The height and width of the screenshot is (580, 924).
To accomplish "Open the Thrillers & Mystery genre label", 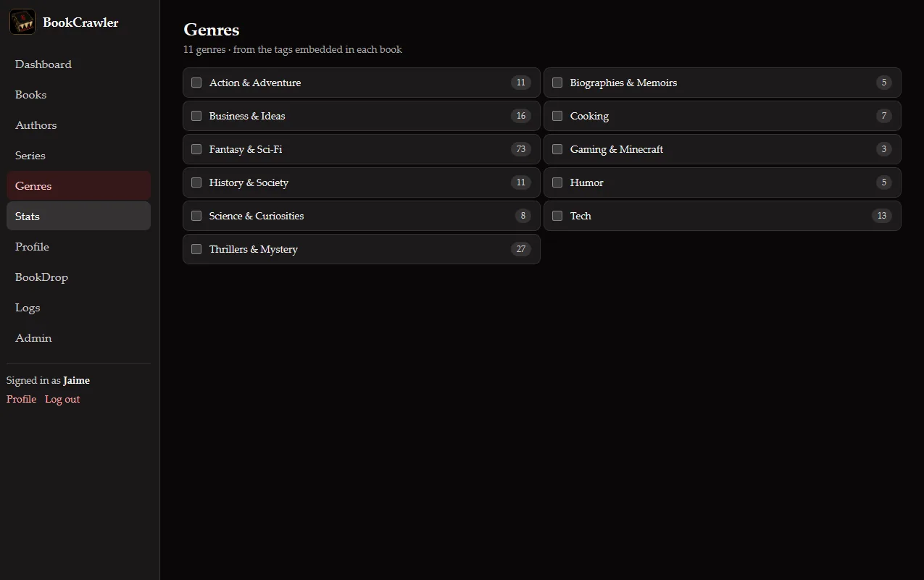I will point(254,249).
